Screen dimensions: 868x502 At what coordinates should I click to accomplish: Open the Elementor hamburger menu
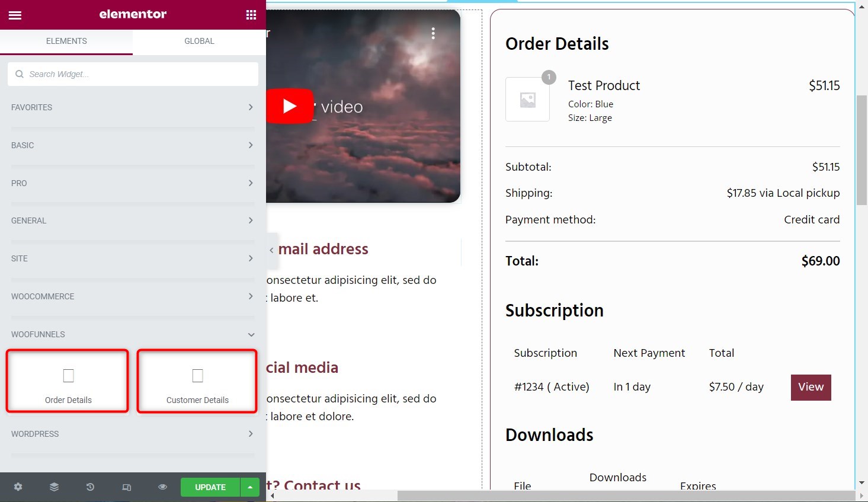[x=15, y=15]
